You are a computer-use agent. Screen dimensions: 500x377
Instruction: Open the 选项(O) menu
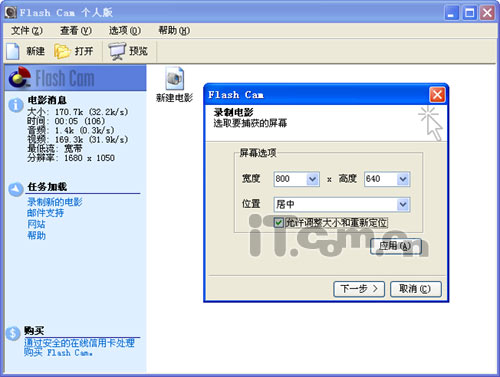click(125, 31)
